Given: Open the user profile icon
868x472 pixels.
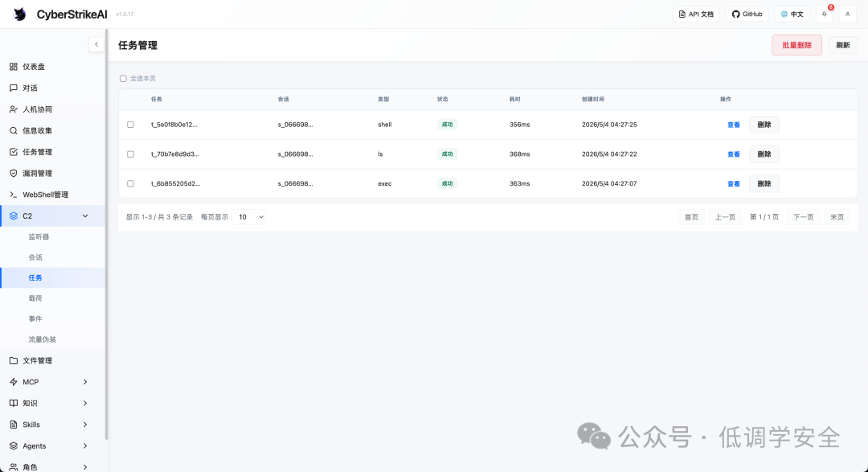Looking at the screenshot, I should pyautogui.click(x=848, y=14).
